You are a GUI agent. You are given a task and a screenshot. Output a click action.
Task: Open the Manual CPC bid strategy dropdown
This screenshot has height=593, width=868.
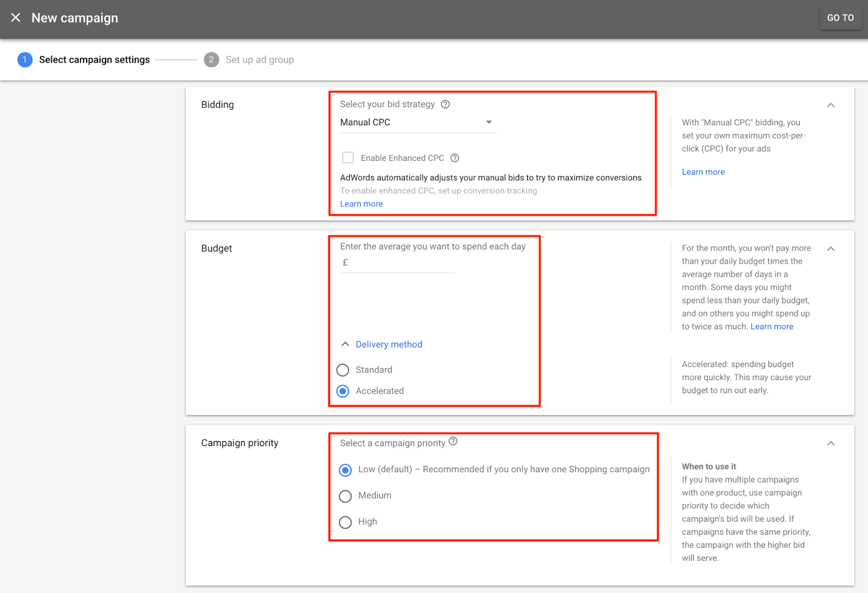click(x=416, y=122)
